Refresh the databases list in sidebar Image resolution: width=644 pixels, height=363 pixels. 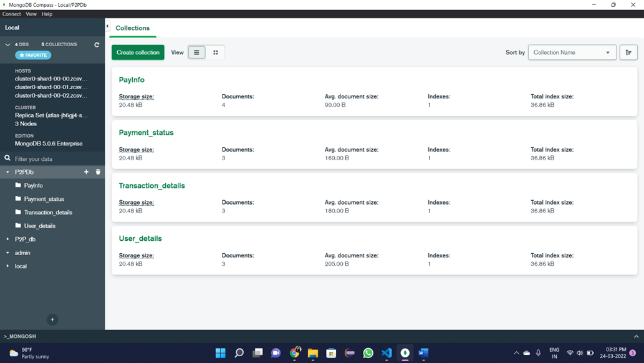click(x=97, y=44)
